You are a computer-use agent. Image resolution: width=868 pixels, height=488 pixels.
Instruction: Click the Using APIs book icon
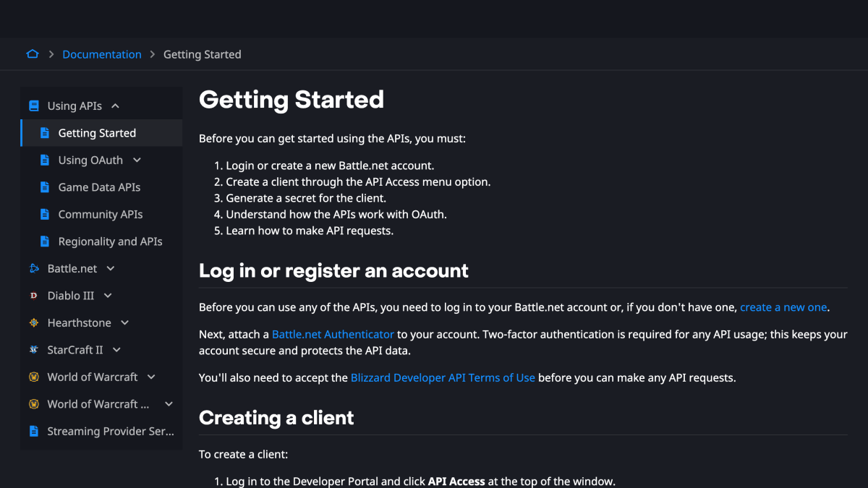click(x=33, y=106)
